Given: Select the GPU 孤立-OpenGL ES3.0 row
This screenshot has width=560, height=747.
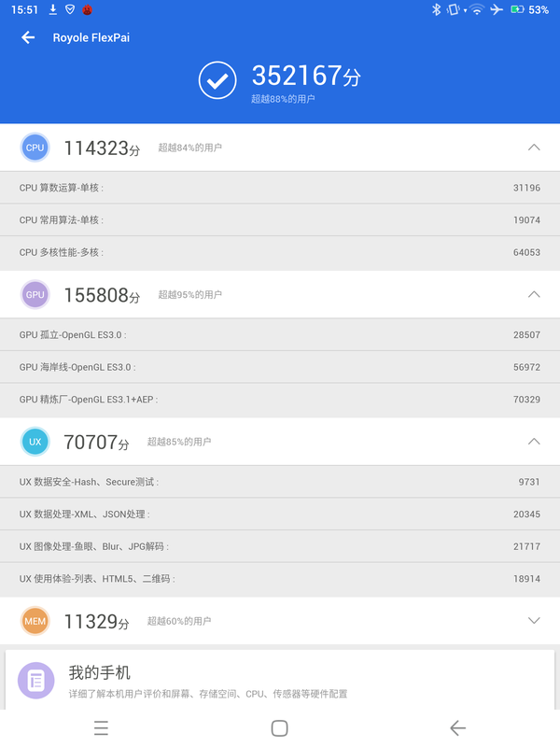Looking at the screenshot, I should (280, 335).
